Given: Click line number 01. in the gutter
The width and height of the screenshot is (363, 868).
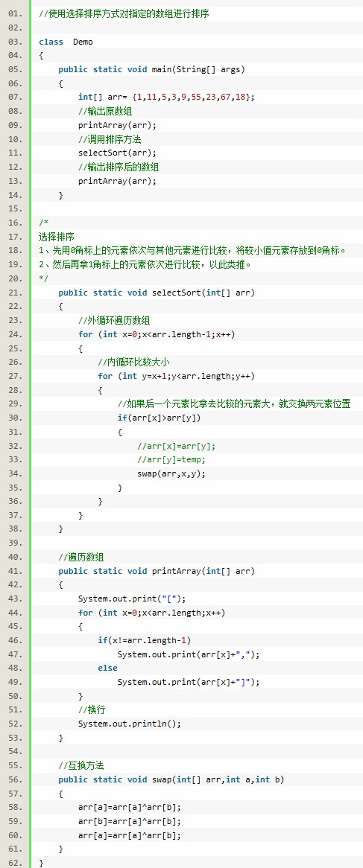Looking at the screenshot, I should [x=15, y=14].
